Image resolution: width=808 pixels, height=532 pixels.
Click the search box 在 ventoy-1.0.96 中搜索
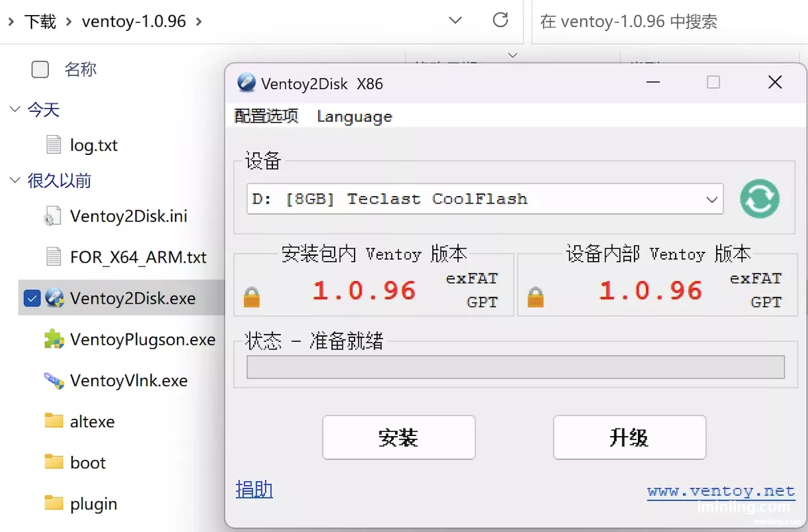tap(669, 22)
